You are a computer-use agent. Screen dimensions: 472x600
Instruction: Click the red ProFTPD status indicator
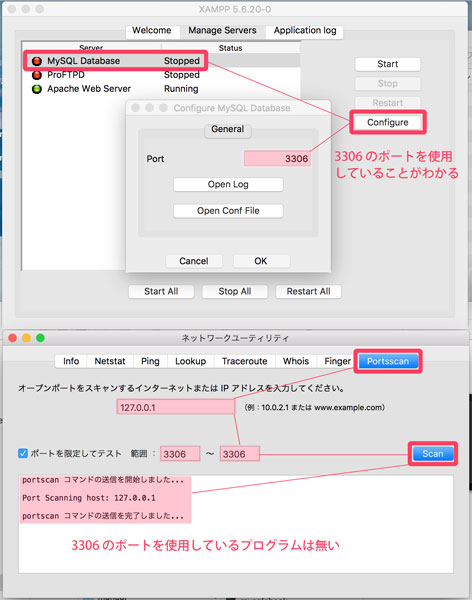[37, 75]
